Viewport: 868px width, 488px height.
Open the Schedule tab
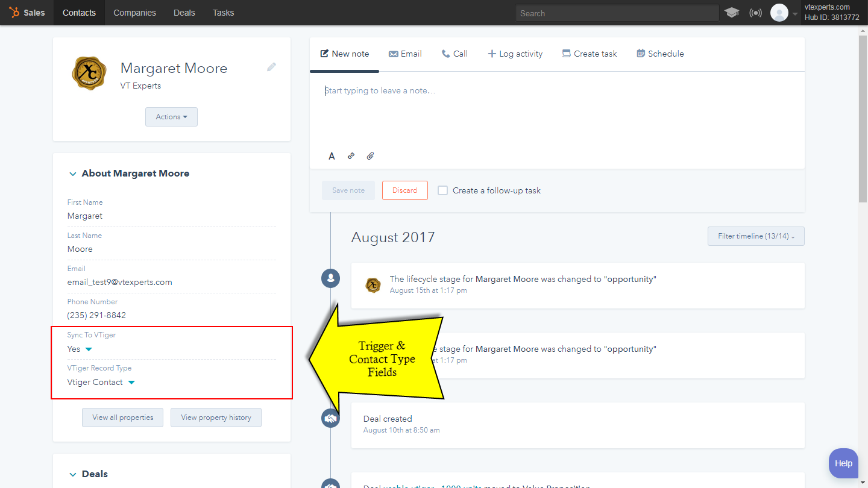(660, 54)
